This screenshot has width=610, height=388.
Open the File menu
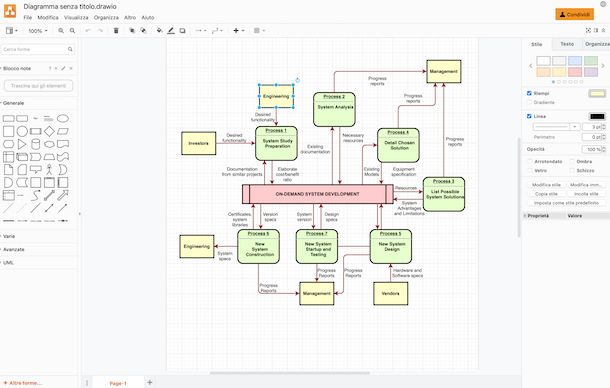(28, 18)
